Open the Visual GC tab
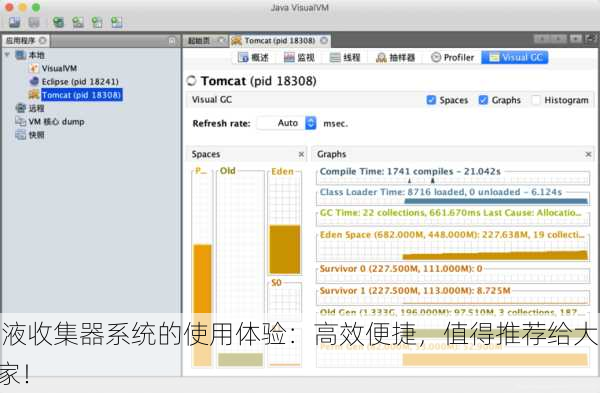 pyautogui.click(x=515, y=57)
